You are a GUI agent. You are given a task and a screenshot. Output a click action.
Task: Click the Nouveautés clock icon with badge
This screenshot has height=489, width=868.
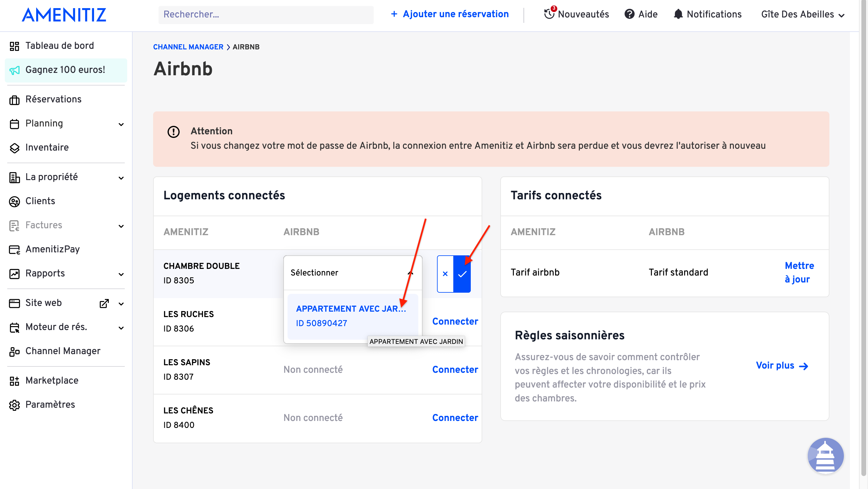[x=550, y=13]
